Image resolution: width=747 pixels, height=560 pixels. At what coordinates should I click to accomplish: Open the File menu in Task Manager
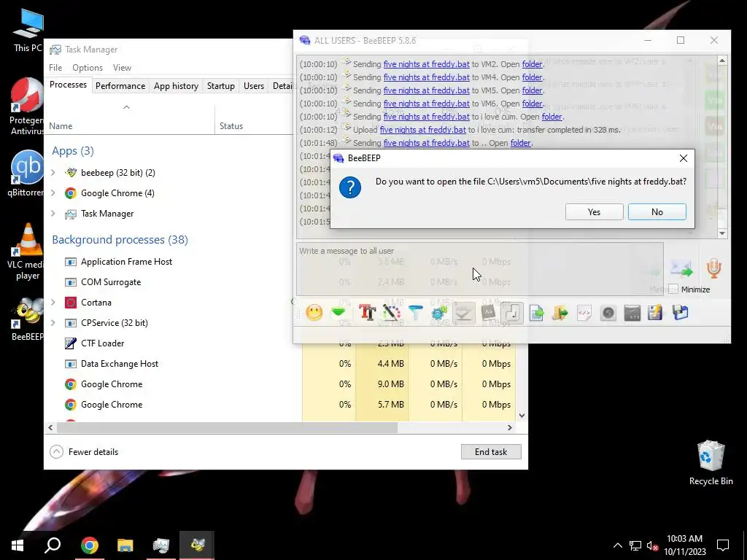coord(55,68)
